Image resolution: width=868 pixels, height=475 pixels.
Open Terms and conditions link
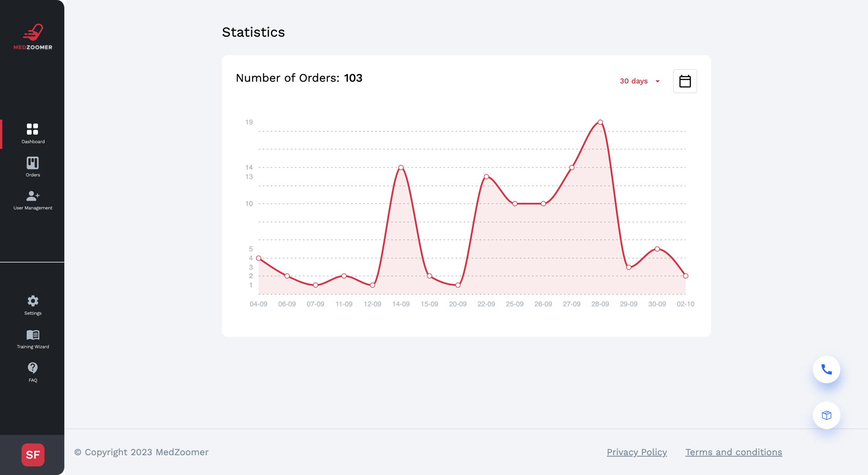(733, 452)
